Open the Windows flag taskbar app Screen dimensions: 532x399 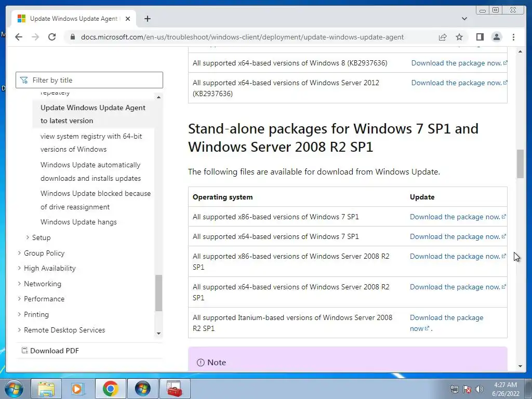click(142, 389)
